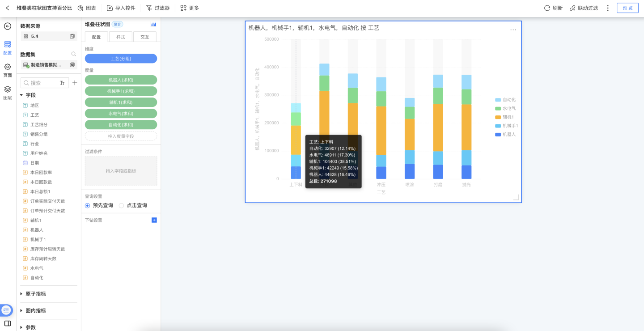
Task: Click the icon at right of data source 5.4
Action: click(x=72, y=36)
